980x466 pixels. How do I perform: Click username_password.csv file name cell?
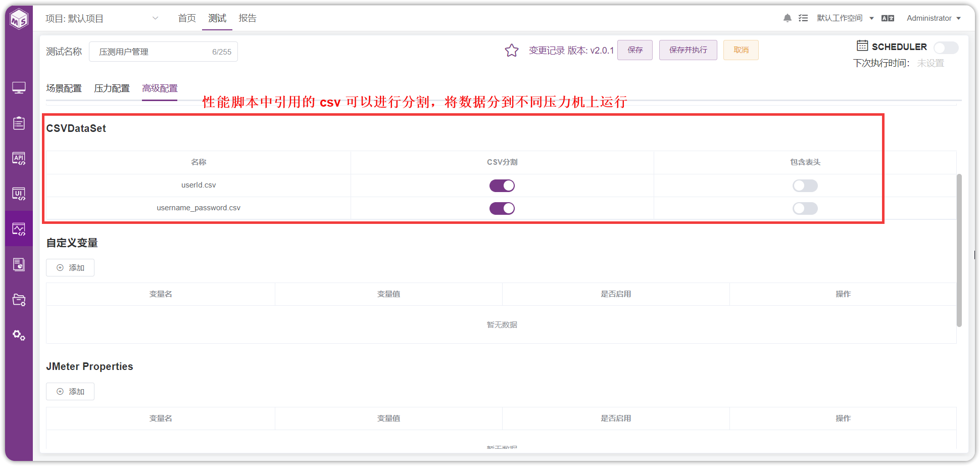click(199, 208)
